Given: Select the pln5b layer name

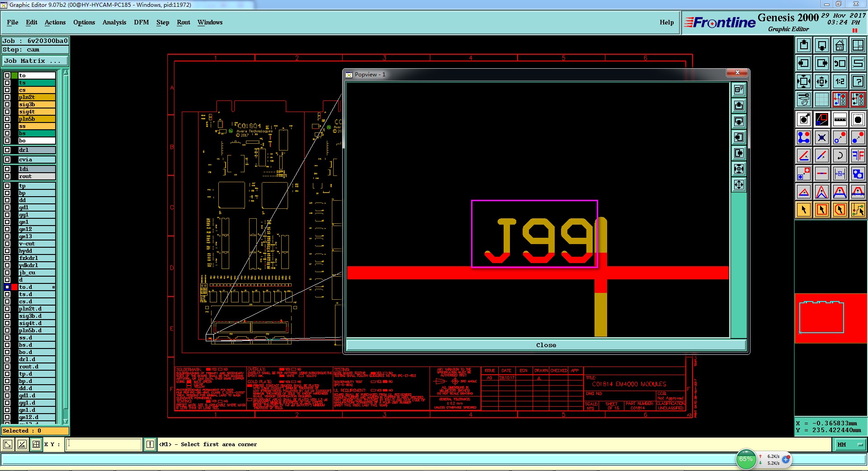Looking at the screenshot, I should pyautogui.click(x=37, y=119).
